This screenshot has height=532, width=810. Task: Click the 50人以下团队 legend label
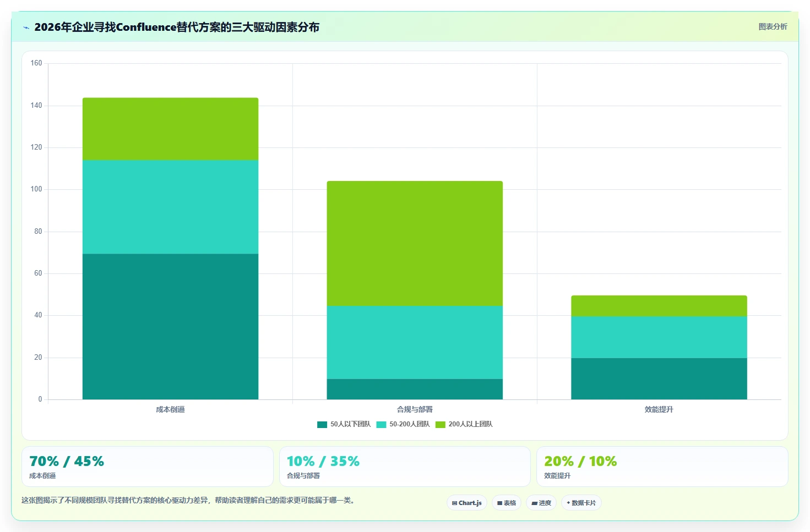click(350, 424)
